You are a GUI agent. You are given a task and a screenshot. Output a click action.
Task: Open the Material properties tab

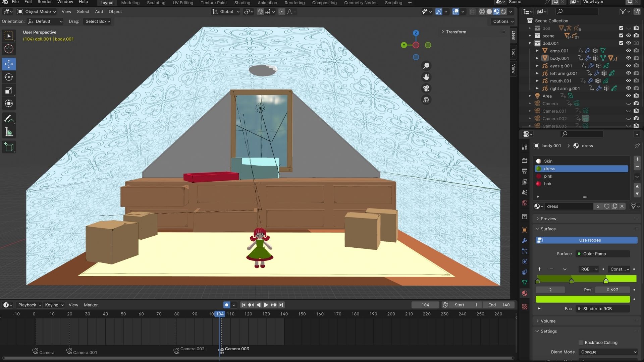tap(525, 293)
